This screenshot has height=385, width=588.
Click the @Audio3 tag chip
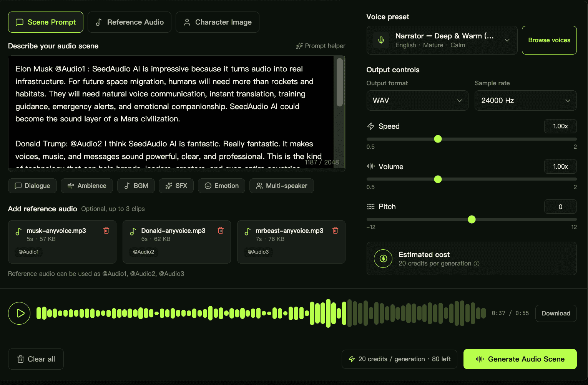(258, 252)
